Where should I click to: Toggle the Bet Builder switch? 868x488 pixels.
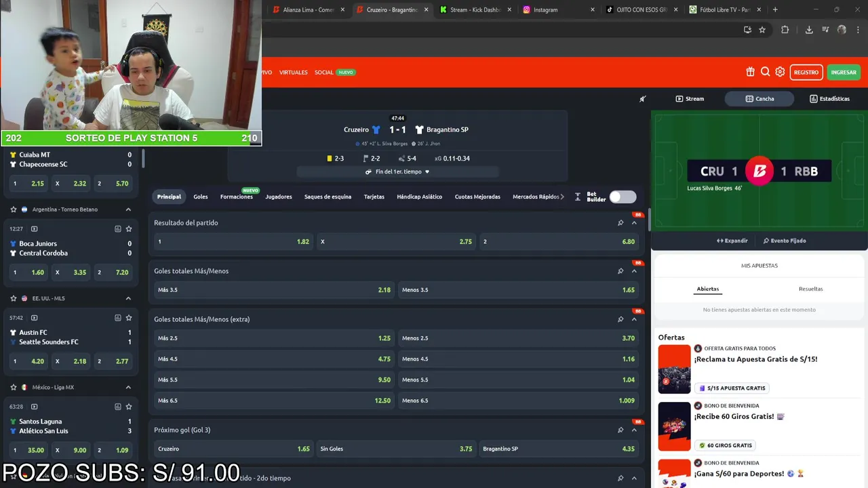623,197
